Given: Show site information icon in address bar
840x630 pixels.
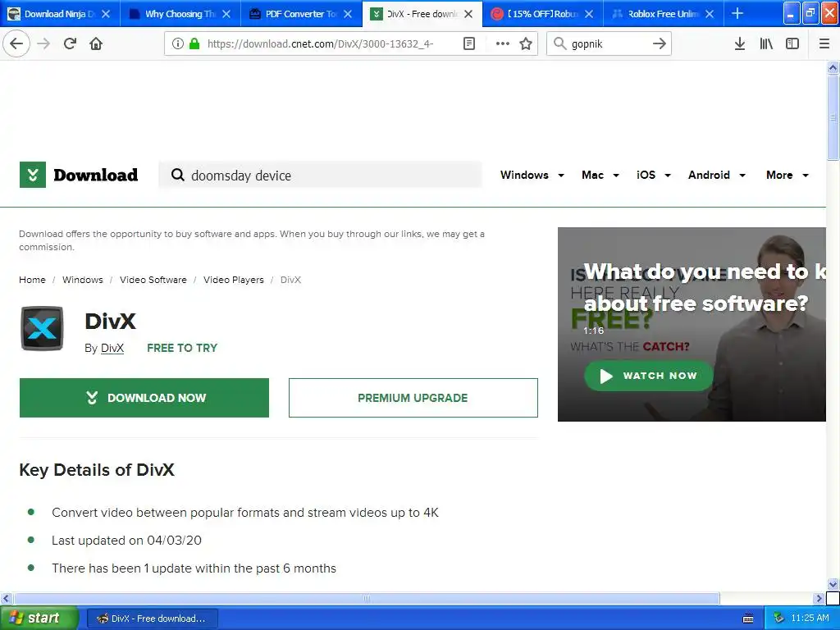Looking at the screenshot, I should click(x=178, y=43).
